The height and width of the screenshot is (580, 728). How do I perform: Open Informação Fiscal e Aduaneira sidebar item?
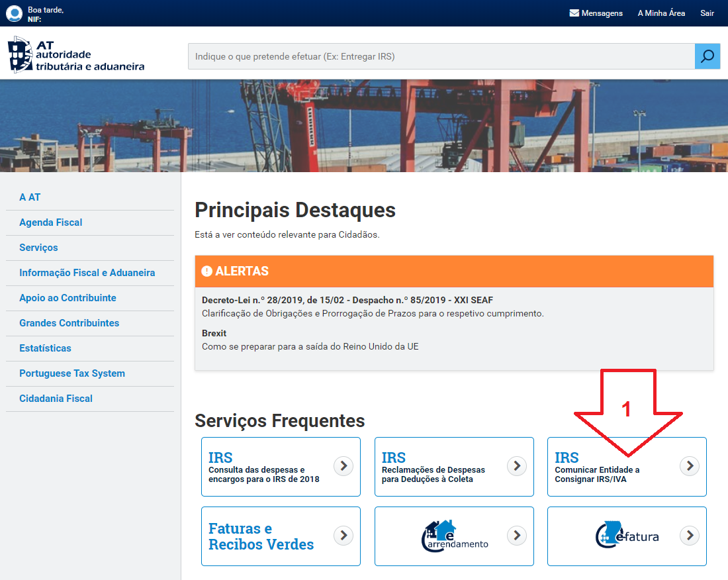pos(87,273)
